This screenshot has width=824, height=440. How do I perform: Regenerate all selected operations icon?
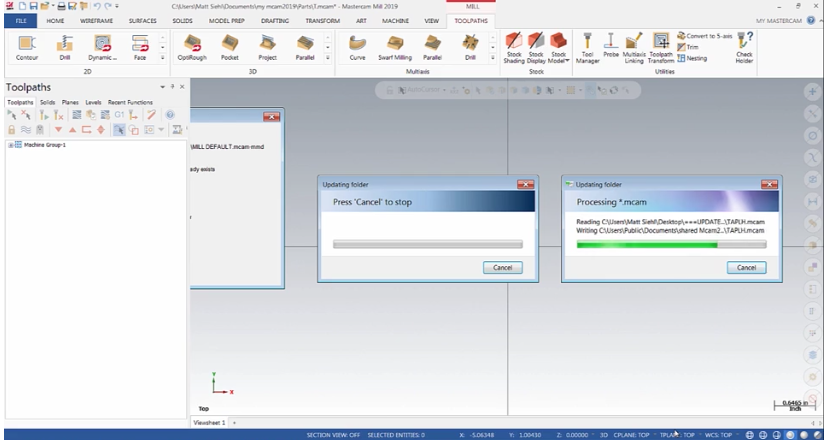44,115
